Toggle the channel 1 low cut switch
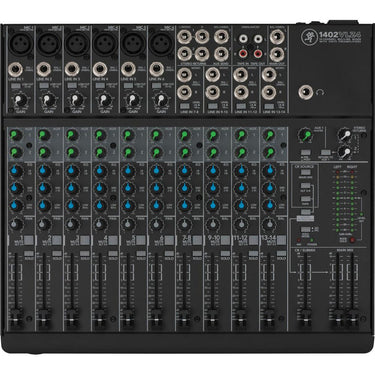Image resolution: width=375 pixels, height=375 pixels. [x=15, y=86]
